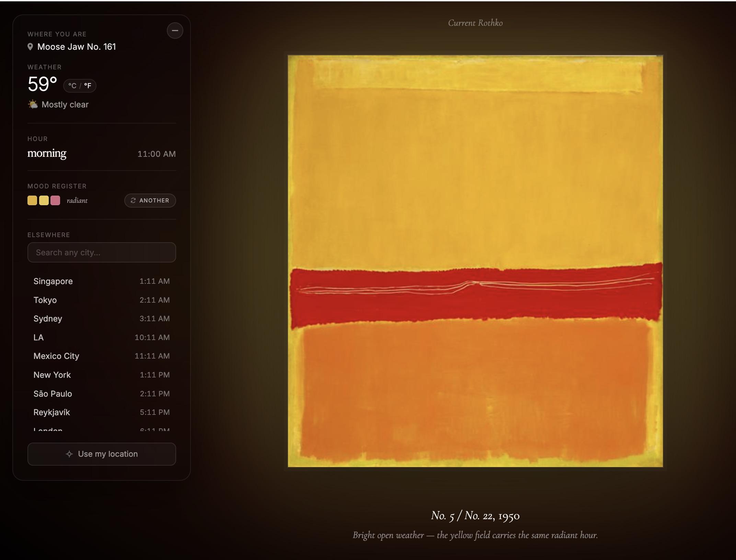
Task: Choose Mexico City from the Elsewhere list
Action: coord(102,356)
